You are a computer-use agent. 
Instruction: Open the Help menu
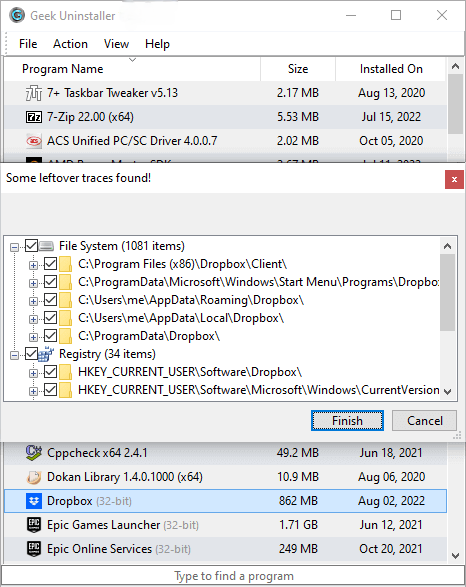(157, 44)
